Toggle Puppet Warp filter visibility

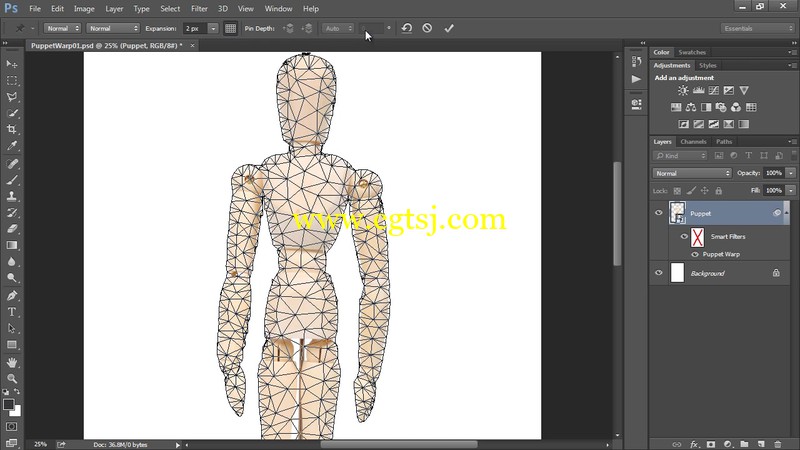pos(695,254)
